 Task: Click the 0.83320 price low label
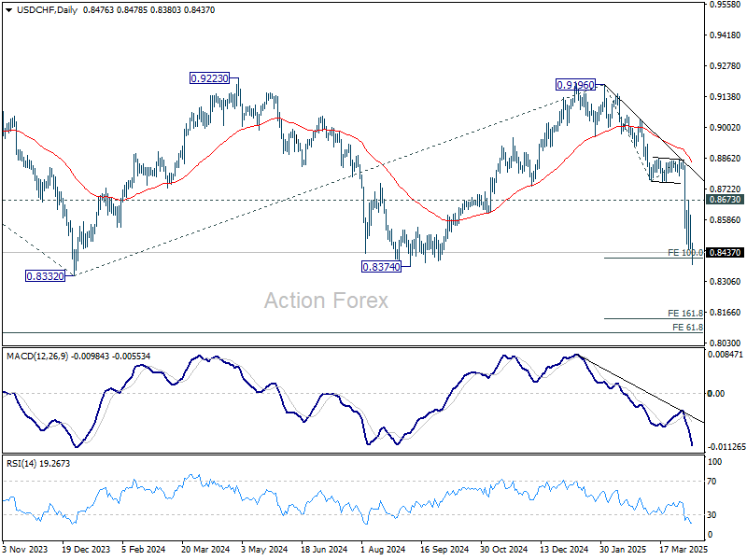tap(45, 276)
